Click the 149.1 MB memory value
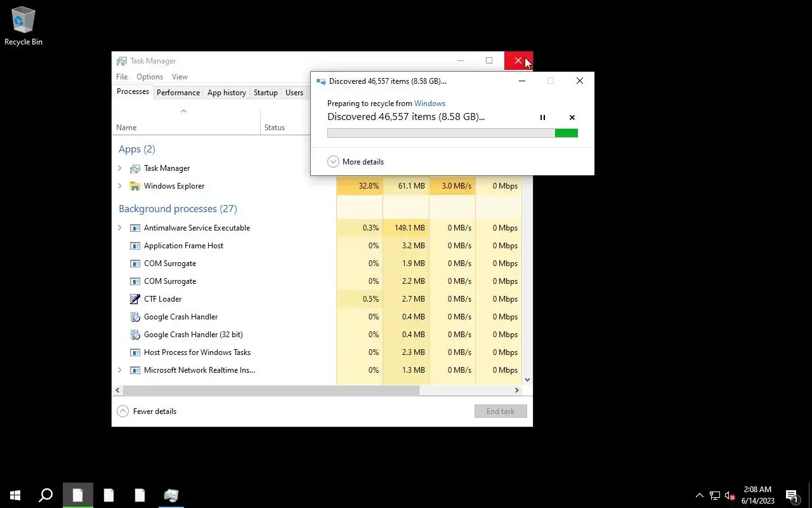812x508 pixels. tap(409, 228)
